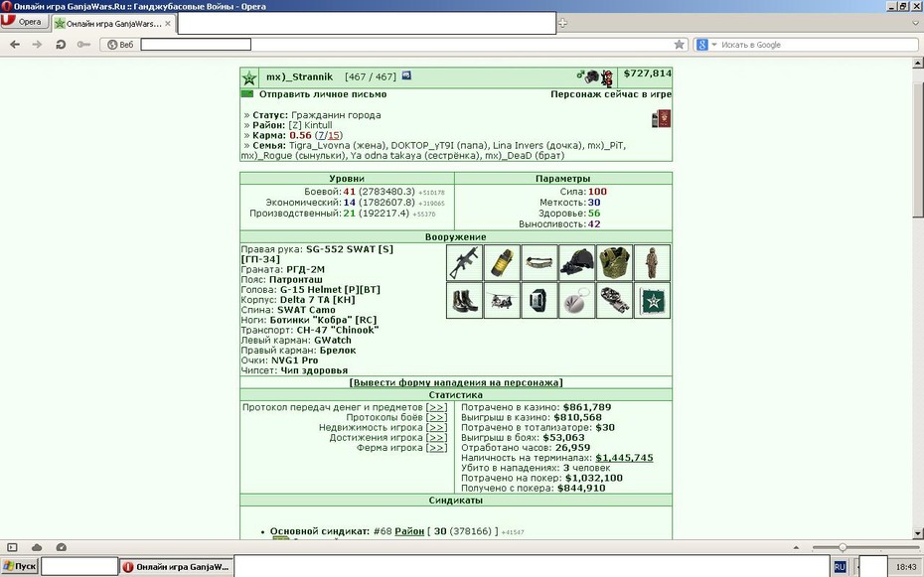Click the 'Район' syndicate link
This screenshot has height=577, width=924.
(409, 531)
